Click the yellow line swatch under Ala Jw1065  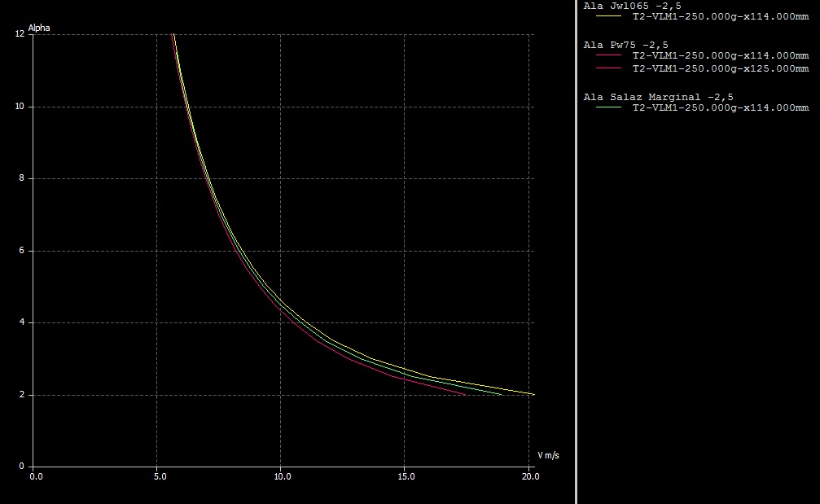(x=608, y=16)
